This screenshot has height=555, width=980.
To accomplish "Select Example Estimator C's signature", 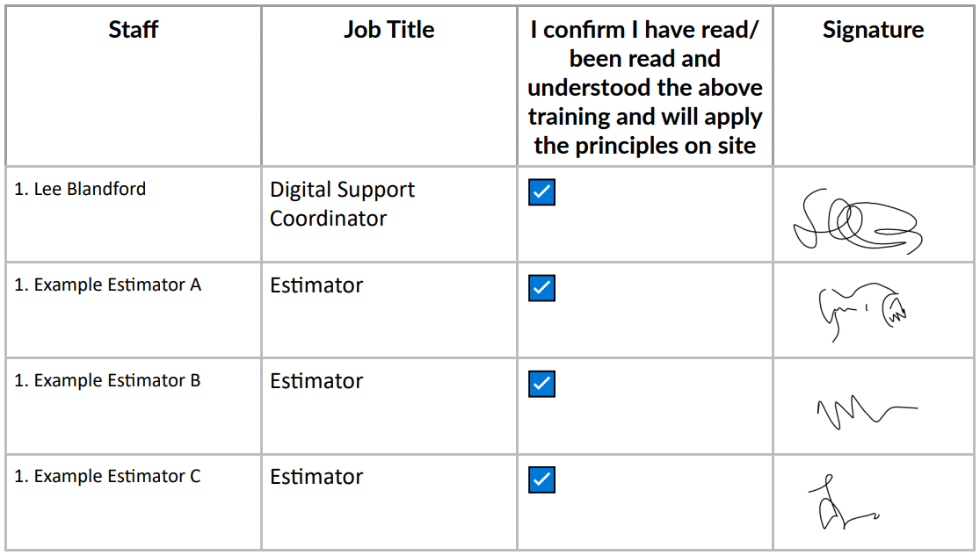I will tap(839, 504).
